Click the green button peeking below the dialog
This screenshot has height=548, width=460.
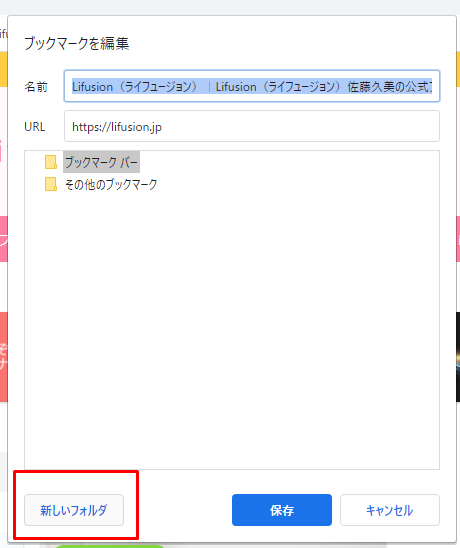tap(110, 546)
